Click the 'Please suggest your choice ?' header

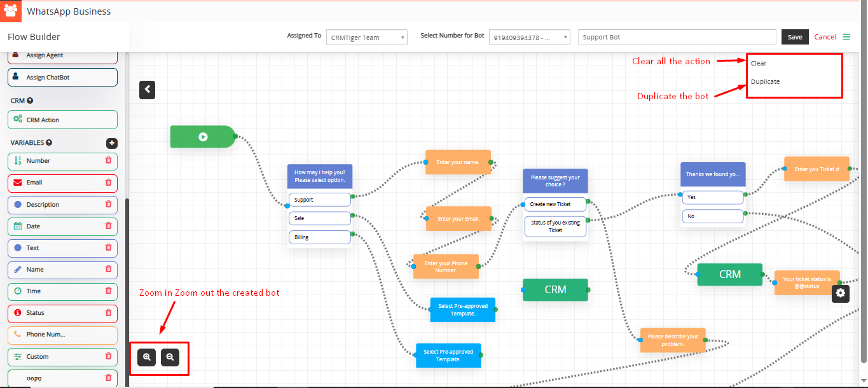[x=555, y=181]
